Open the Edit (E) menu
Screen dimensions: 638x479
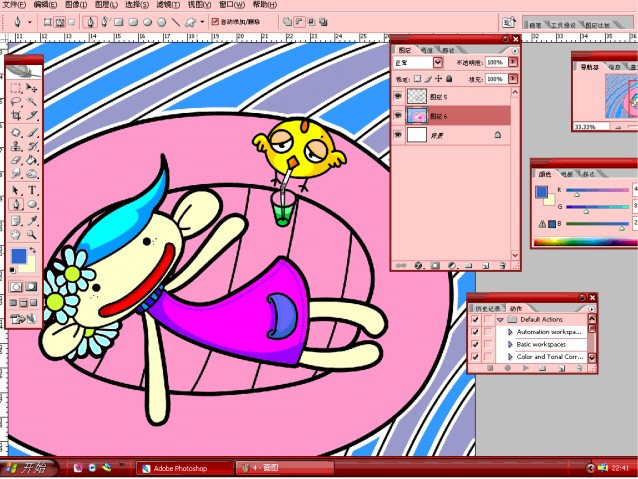pyautogui.click(x=45, y=5)
